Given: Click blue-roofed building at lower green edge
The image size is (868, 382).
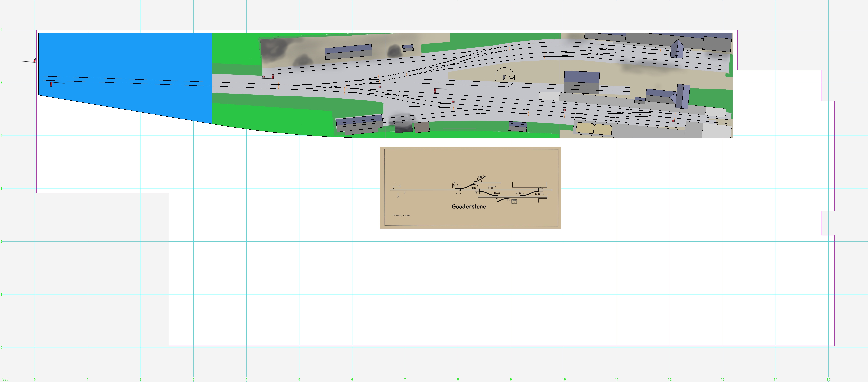Looking at the screenshot, I should click(x=360, y=123).
